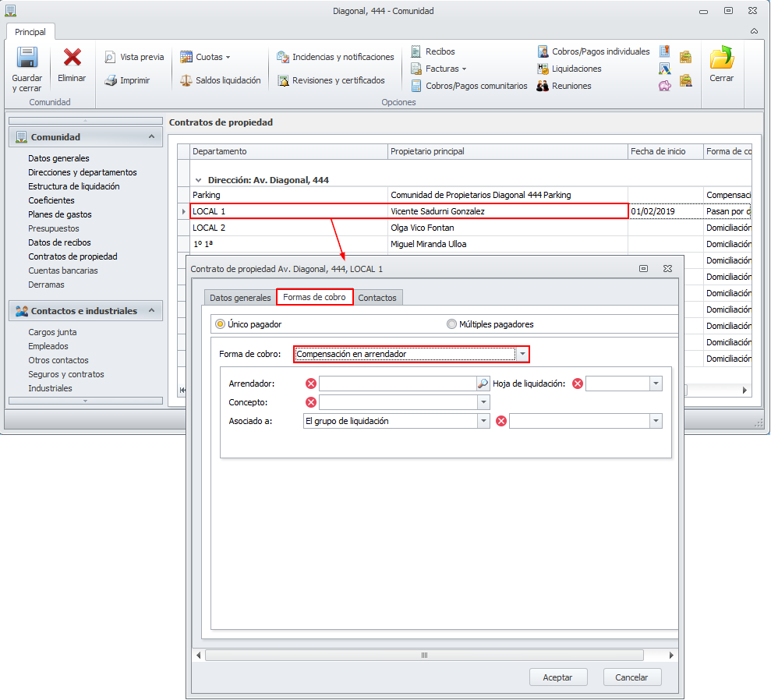This screenshot has height=700, width=771.
Task: Click the red Eliminar X icon
Action: 73,58
